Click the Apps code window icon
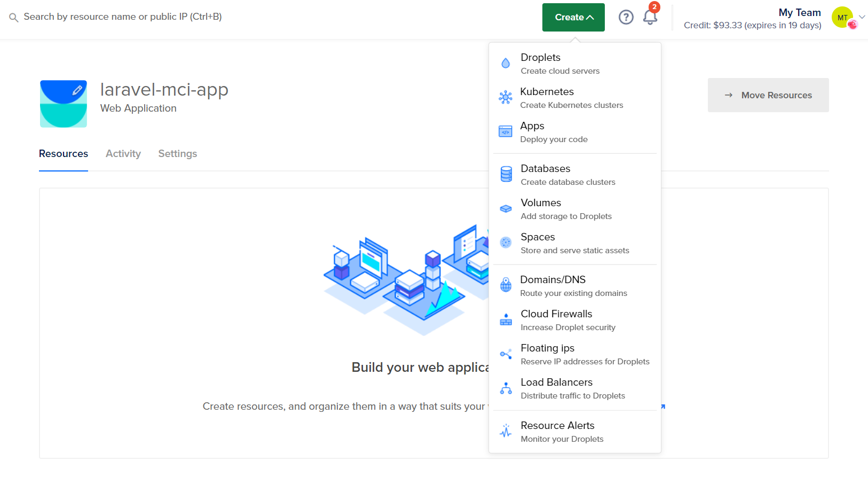 (x=506, y=131)
